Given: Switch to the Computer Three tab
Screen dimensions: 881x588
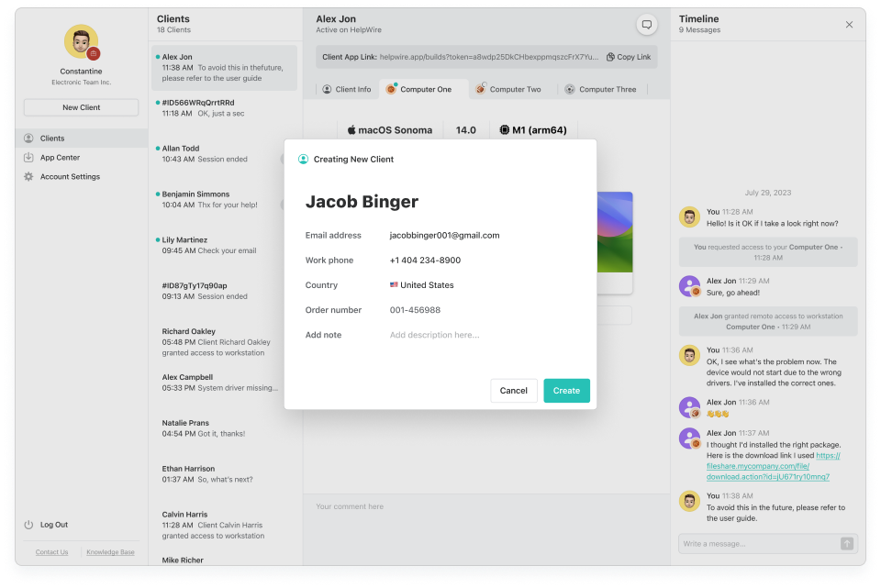Looking at the screenshot, I should pyautogui.click(x=600, y=89).
